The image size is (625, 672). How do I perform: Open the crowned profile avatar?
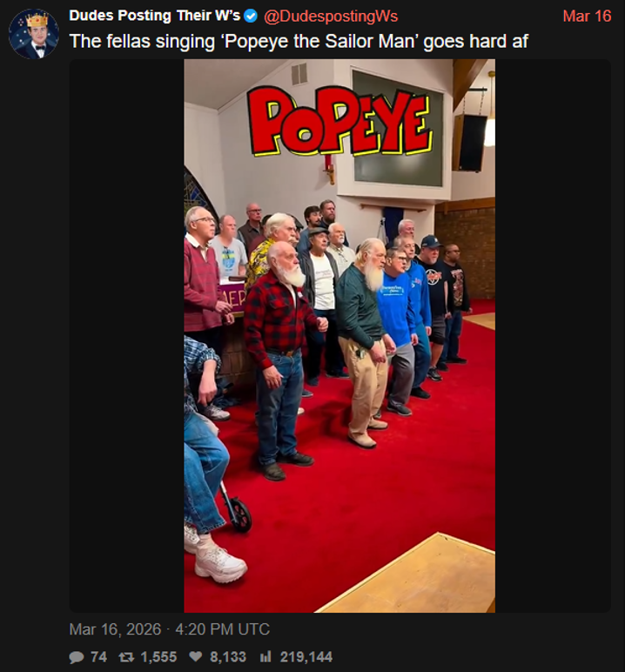tap(34, 34)
